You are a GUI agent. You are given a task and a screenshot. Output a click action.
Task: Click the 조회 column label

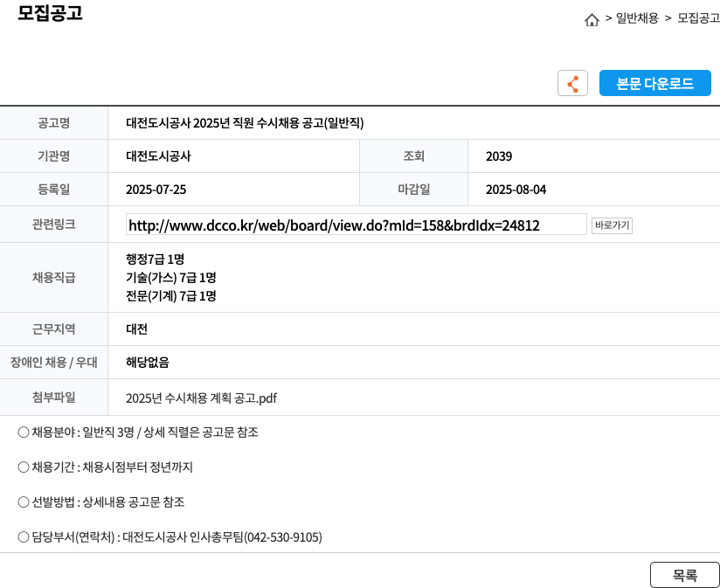[413, 156]
